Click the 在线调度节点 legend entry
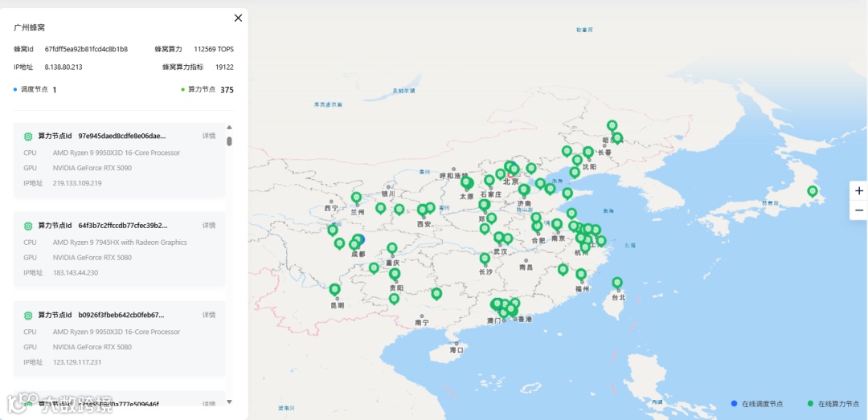Viewport: 868px width, 420px height. [757, 404]
